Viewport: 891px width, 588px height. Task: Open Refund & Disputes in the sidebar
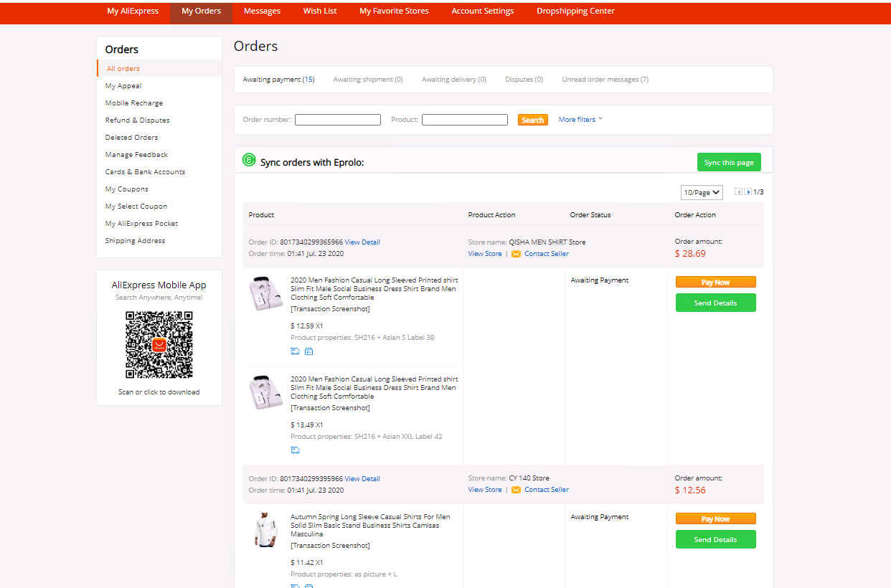tap(137, 120)
